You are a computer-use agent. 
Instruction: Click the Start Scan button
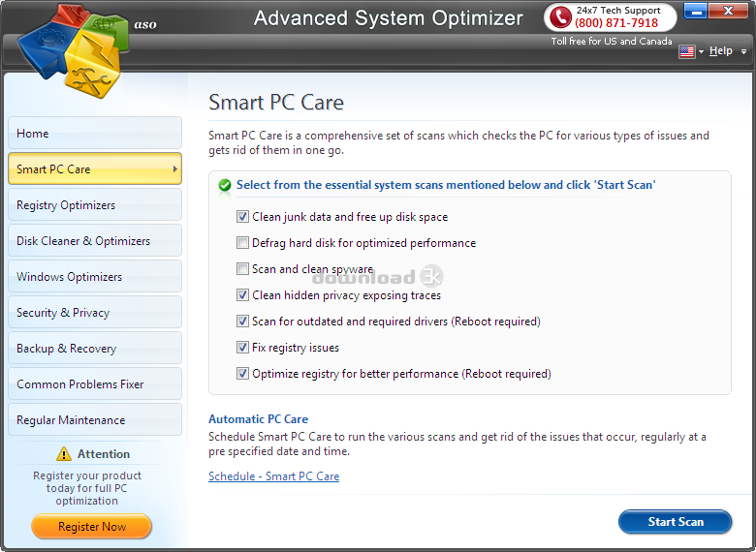click(675, 522)
